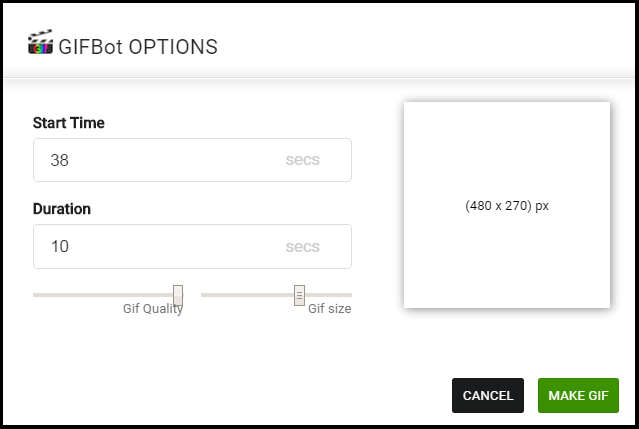Click the Gif Quality slider track
Screen dimensions: 639x429
click(100, 295)
